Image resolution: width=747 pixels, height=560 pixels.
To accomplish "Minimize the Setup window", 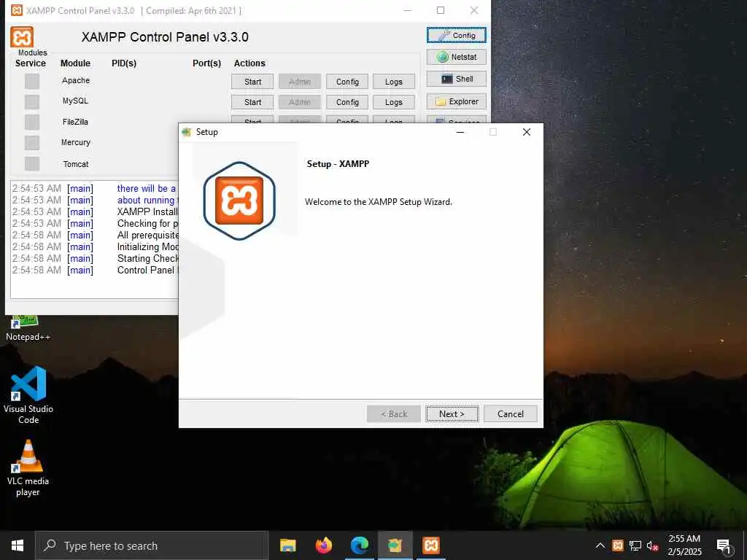I will point(460,132).
